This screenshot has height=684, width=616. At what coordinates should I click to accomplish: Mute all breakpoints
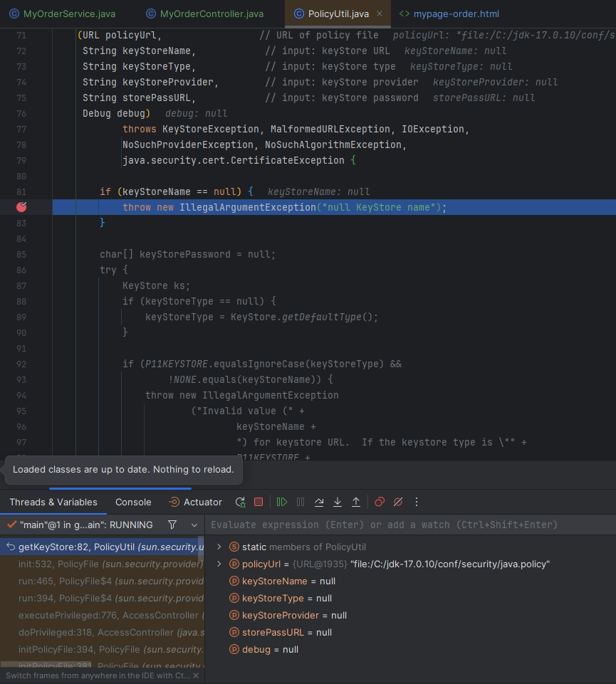(x=398, y=502)
